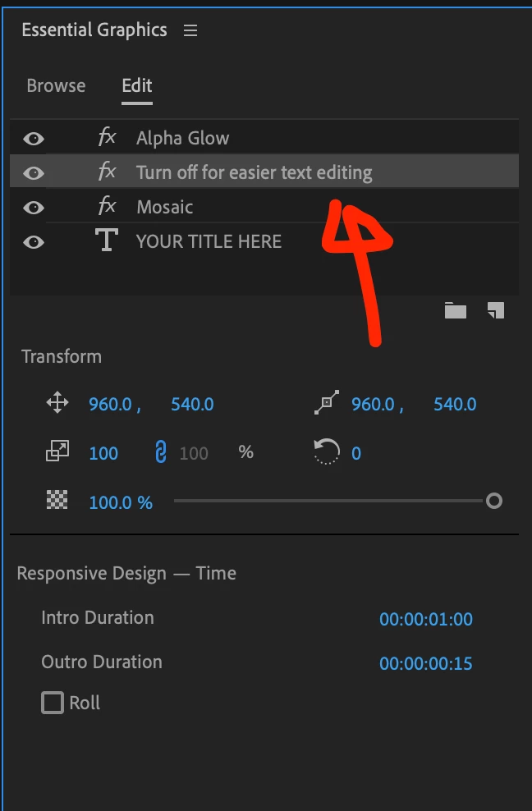Select the YOUR TITLE HERE text layer
Viewport: 532px width, 811px height.
[x=264, y=241]
